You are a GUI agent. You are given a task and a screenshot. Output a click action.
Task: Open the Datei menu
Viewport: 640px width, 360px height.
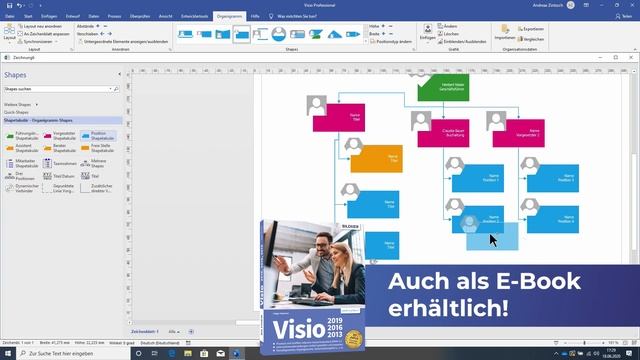tap(10, 16)
